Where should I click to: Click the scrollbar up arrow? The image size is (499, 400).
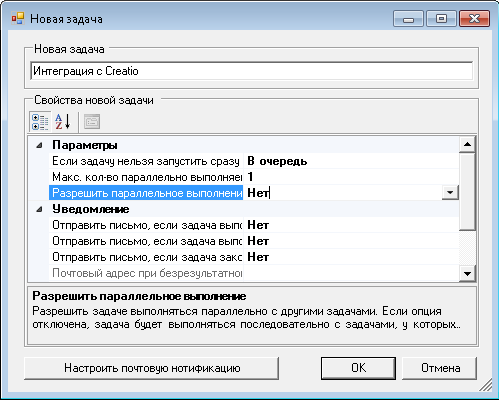(467, 144)
